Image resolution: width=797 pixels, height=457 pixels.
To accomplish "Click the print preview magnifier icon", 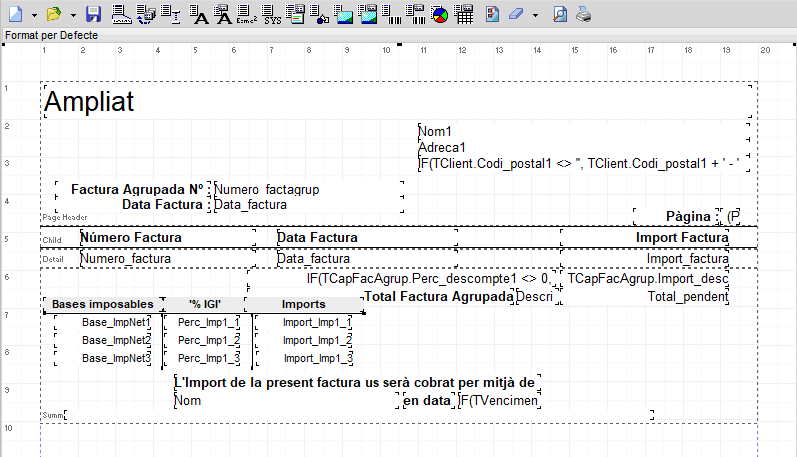I will point(560,14).
